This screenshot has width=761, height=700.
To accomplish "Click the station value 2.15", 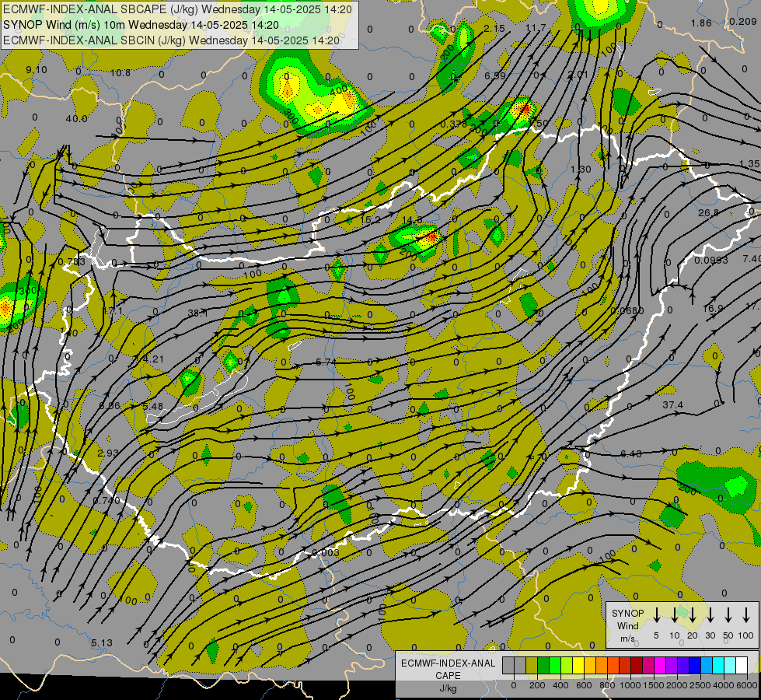I will click(494, 29).
